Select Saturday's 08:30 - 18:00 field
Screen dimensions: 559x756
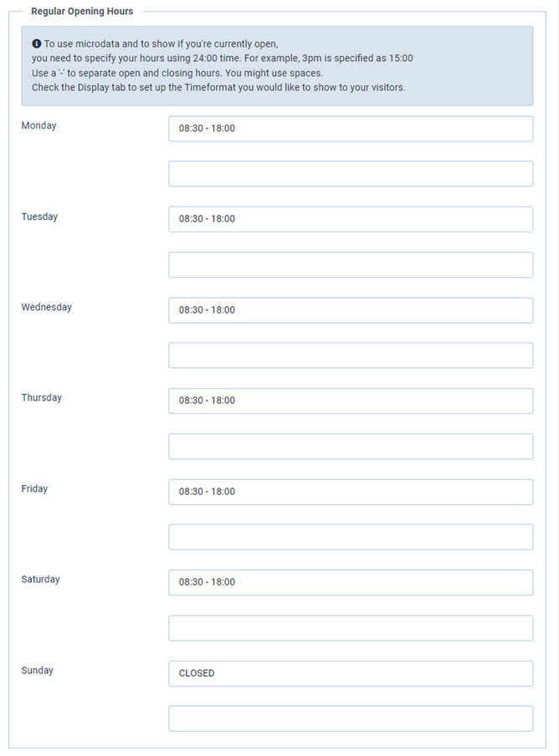(x=350, y=582)
